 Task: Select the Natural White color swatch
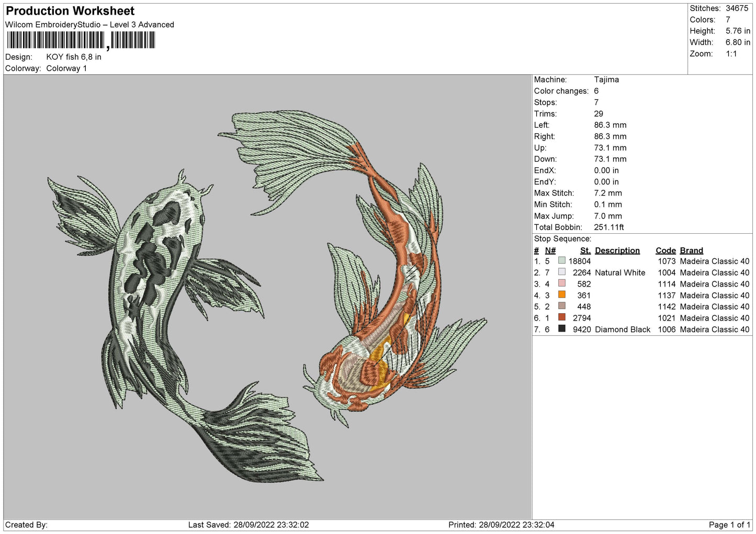point(561,272)
